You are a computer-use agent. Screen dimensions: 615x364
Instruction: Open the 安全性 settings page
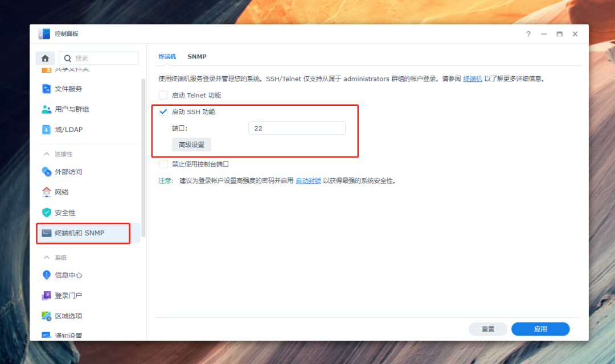(x=88, y=212)
